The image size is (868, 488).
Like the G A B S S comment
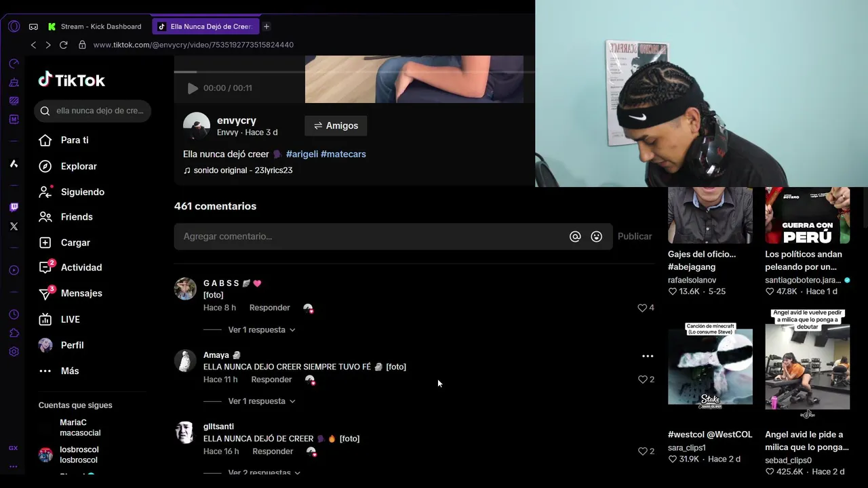642,308
